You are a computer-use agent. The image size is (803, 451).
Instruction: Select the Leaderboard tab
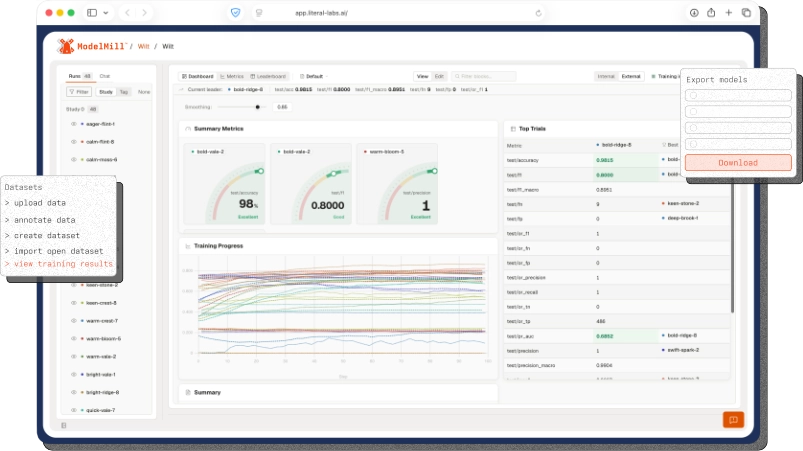[x=268, y=76]
